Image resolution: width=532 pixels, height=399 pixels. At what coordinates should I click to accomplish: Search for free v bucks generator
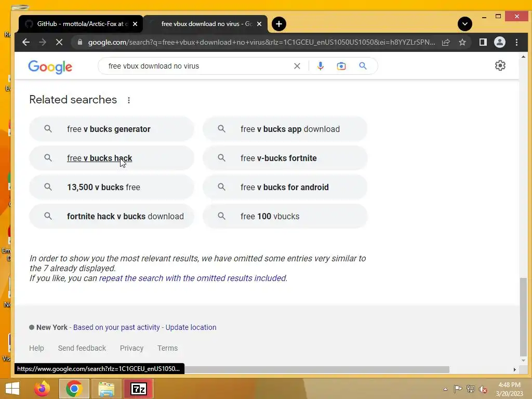tap(112, 129)
